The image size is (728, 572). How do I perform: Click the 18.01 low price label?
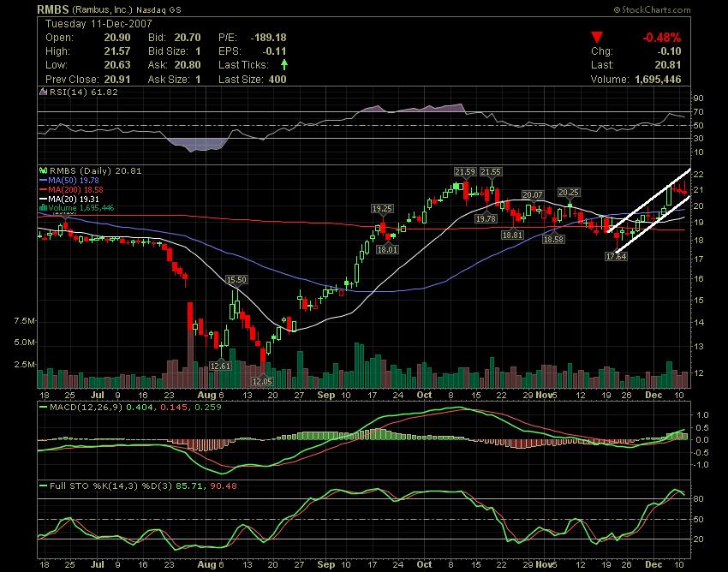click(387, 250)
